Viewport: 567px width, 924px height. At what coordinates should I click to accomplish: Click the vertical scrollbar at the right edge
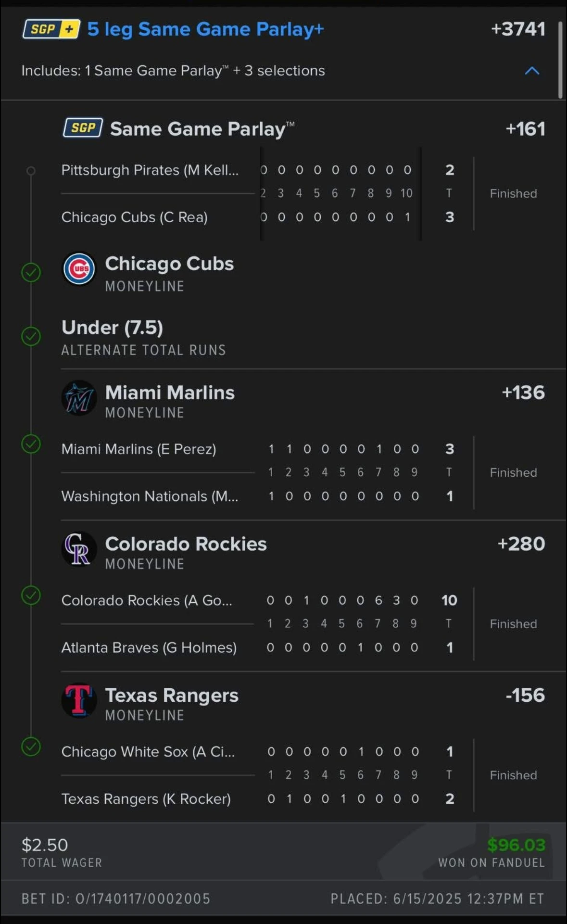pyautogui.click(x=560, y=60)
